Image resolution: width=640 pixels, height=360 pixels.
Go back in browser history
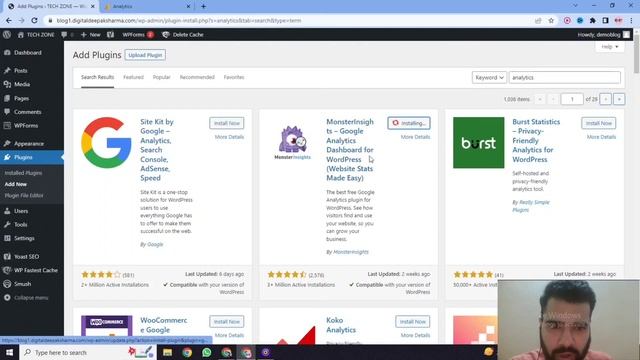[9, 20]
